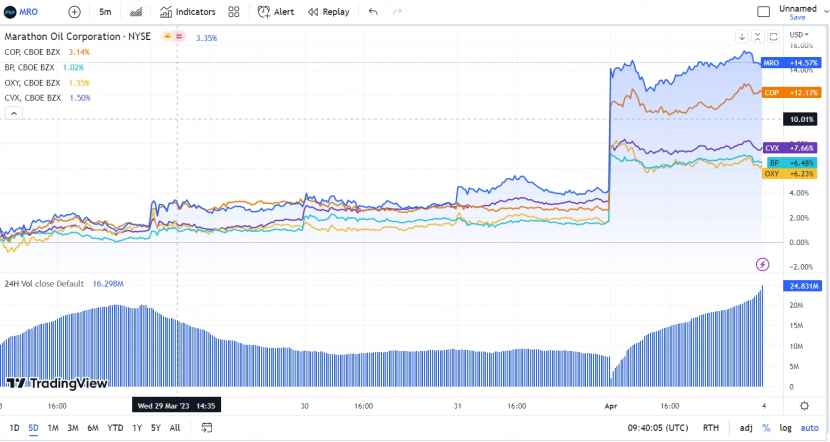830x442 pixels.
Task: Open the Indicators dialog
Action: [188, 12]
